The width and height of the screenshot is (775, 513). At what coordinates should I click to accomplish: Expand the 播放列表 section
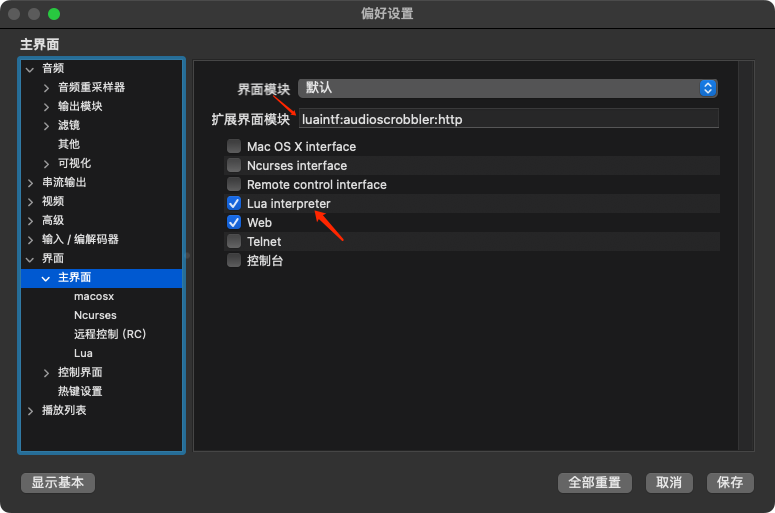pyautogui.click(x=30, y=411)
